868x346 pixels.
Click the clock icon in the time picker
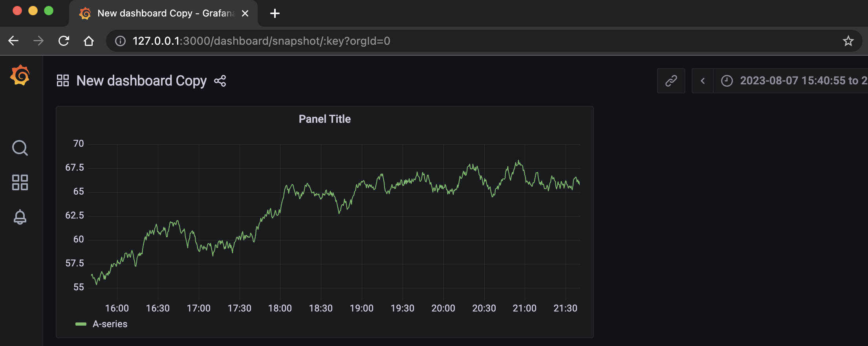pyautogui.click(x=727, y=80)
